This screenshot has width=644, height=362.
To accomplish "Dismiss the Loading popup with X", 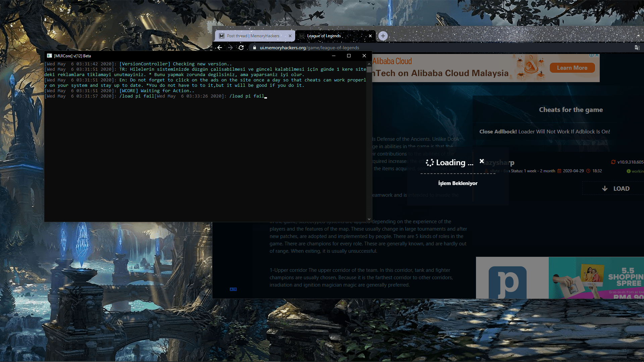I will click(482, 161).
